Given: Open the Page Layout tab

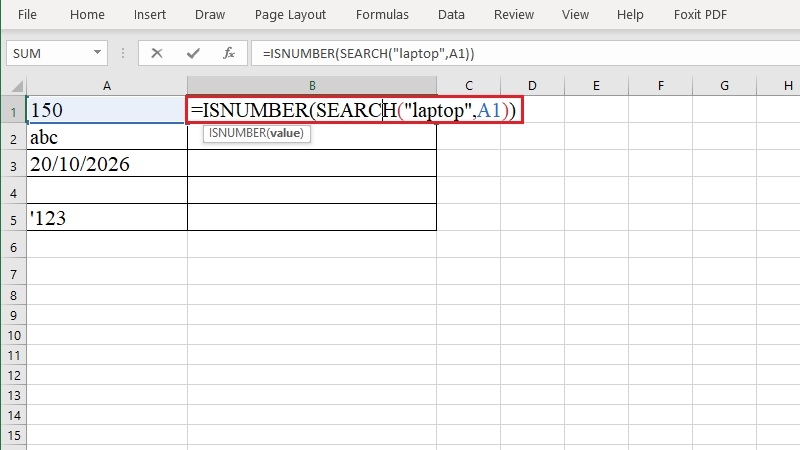Looking at the screenshot, I should [290, 14].
